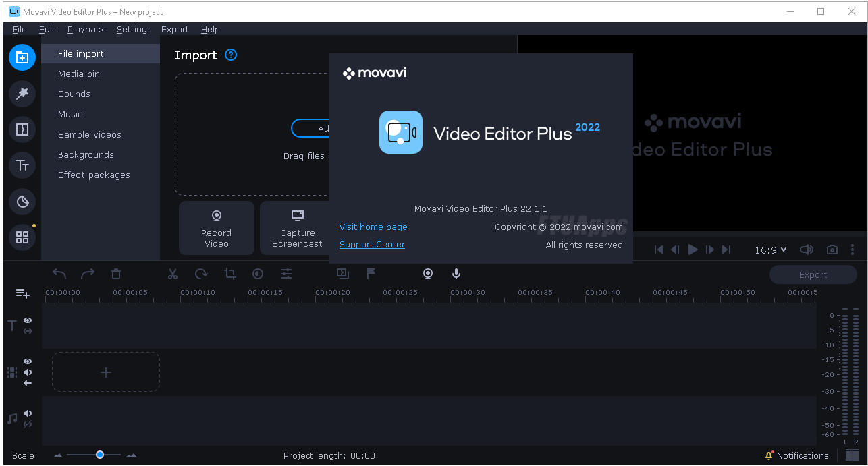The image size is (868, 466).
Task: Click the player volume speaker icon
Action: 807,250
